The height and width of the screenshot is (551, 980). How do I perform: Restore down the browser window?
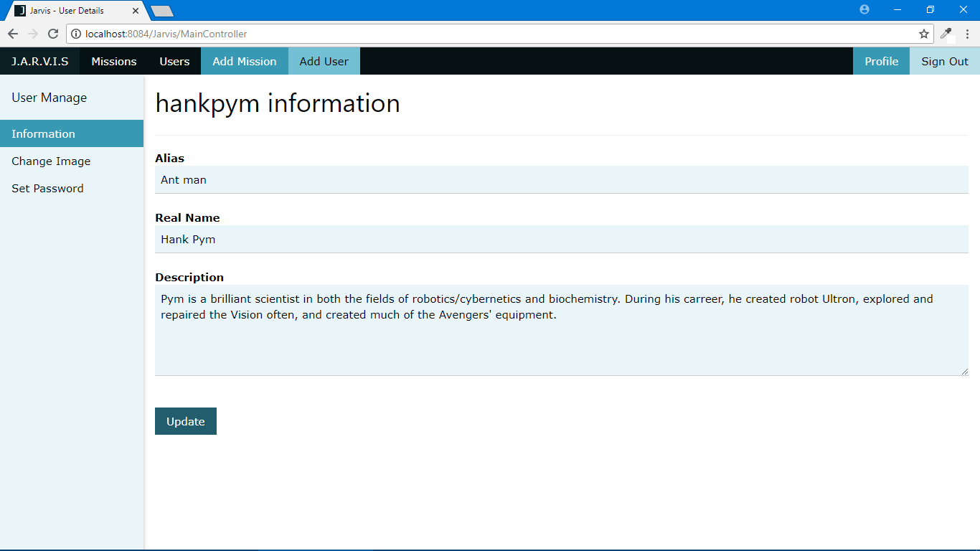tap(930, 9)
